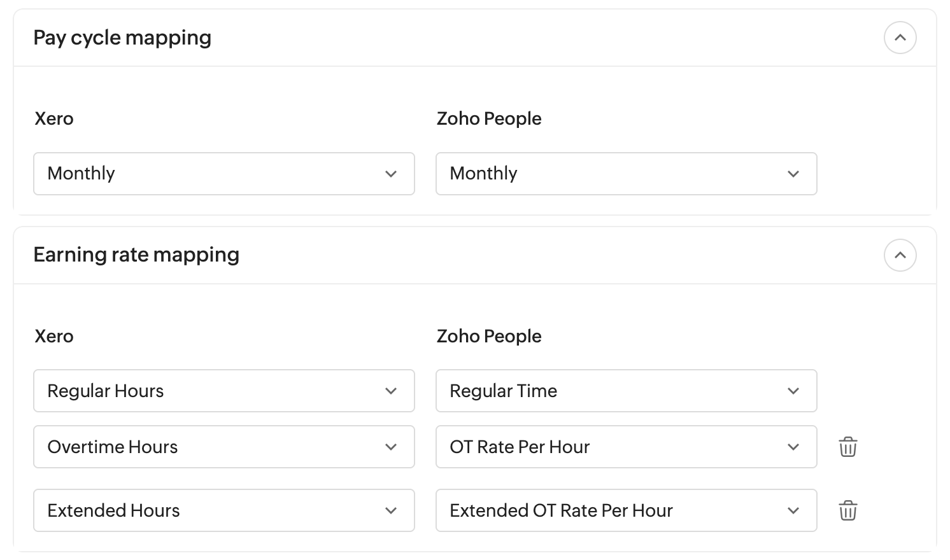Open the Xero Monthly pay cycle dropdown
Viewport: 950px width, 560px height.
[223, 174]
